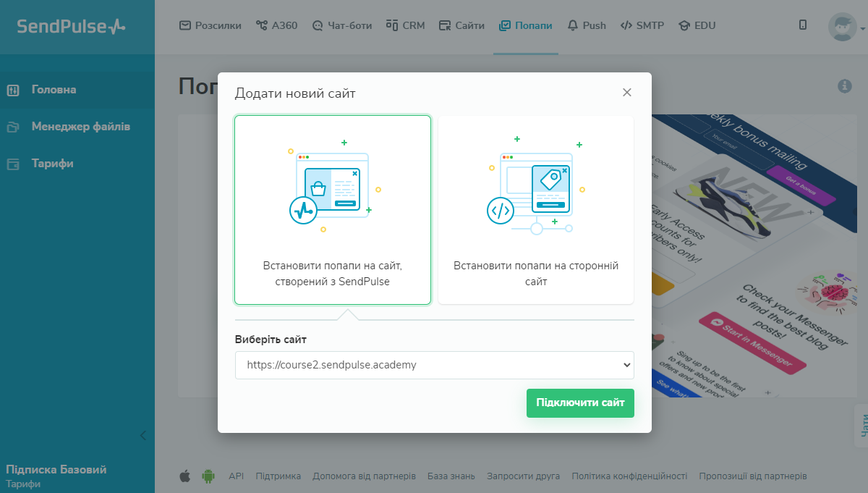Click the Apple app icon in footer
This screenshot has height=493, width=868.
pos(185,476)
